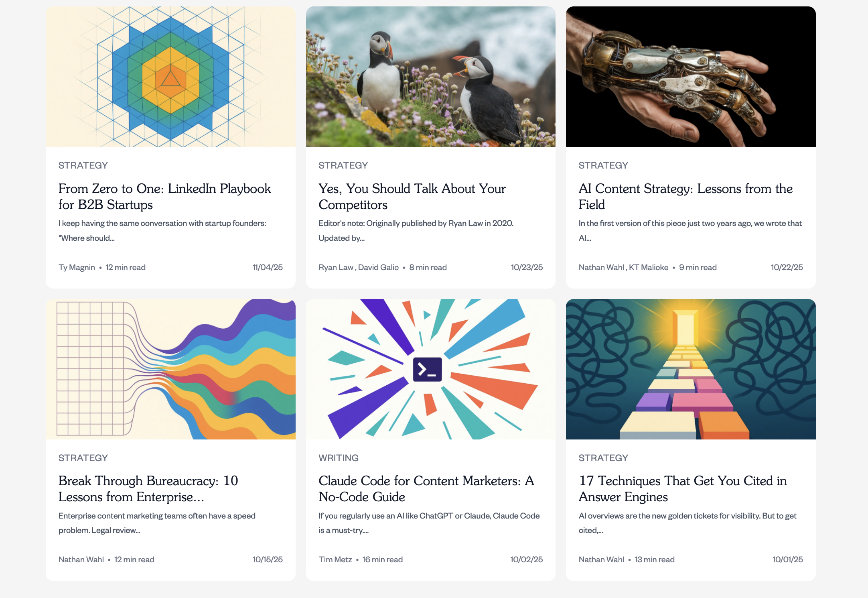
Task: Click author name Tim Metz
Action: pyautogui.click(x=335, y=559)
